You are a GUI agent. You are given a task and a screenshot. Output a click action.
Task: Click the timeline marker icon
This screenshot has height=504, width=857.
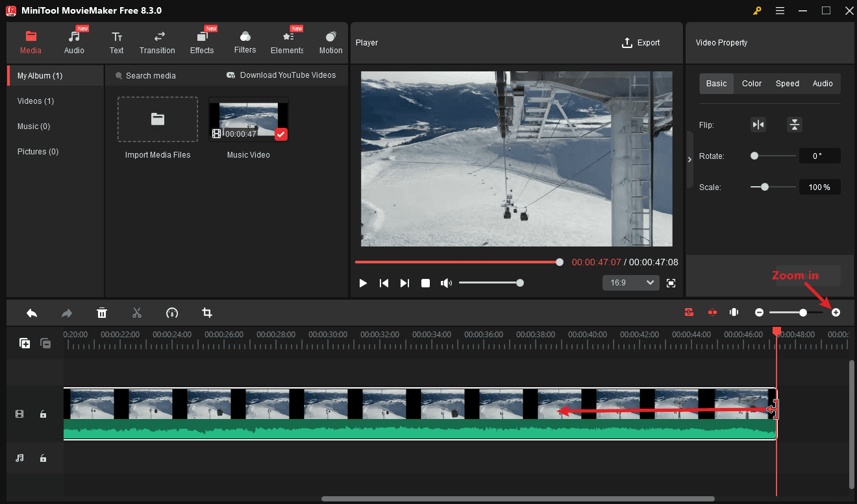tap(734, 313)
